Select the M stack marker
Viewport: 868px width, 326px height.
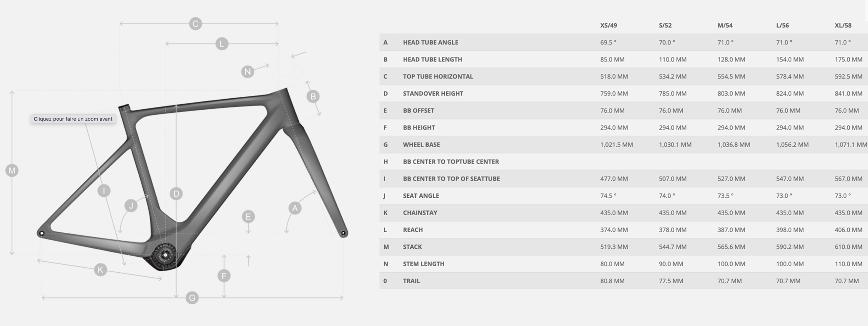click(x=12, y=170)
